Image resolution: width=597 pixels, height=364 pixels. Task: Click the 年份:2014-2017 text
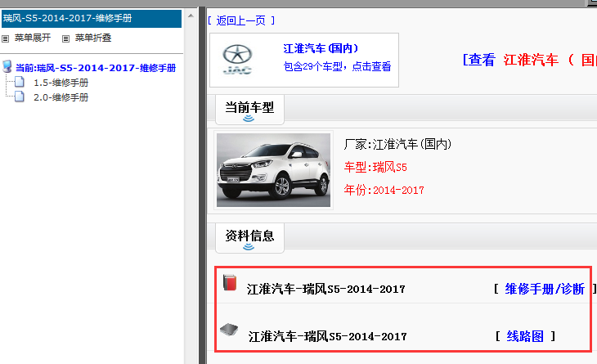[384, 190]
